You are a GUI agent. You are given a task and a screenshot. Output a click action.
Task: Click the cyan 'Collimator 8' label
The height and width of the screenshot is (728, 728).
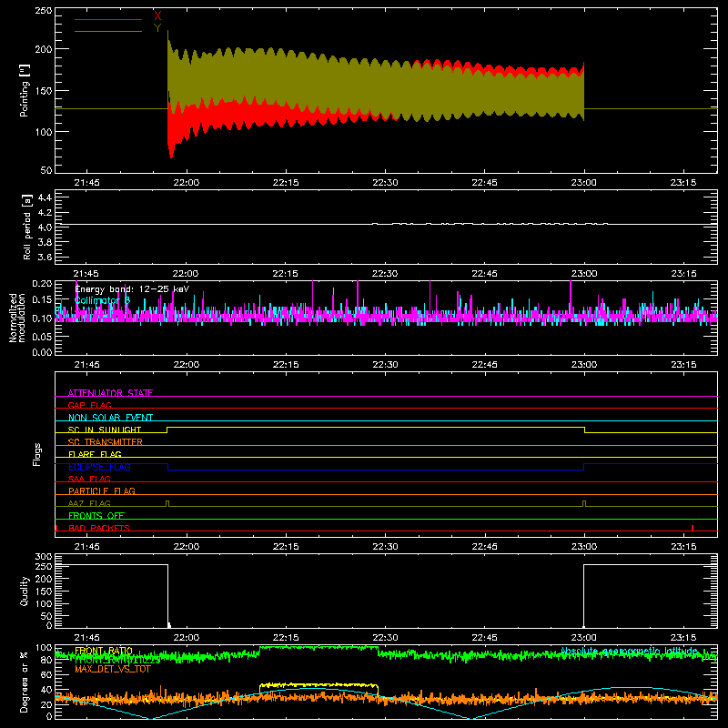[x=102, y=300]
